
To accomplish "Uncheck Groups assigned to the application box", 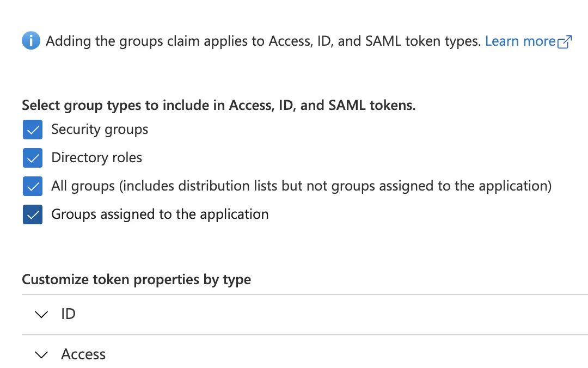I will click(x=33, y=215).
